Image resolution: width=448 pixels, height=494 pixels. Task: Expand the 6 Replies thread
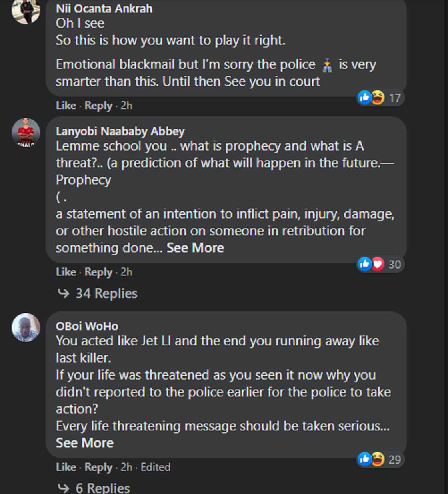(102, 488)
